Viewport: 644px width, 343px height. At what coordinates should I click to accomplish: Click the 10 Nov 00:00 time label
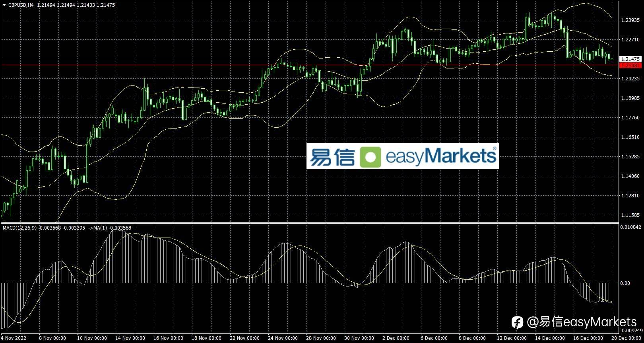(x=92, y=338)
